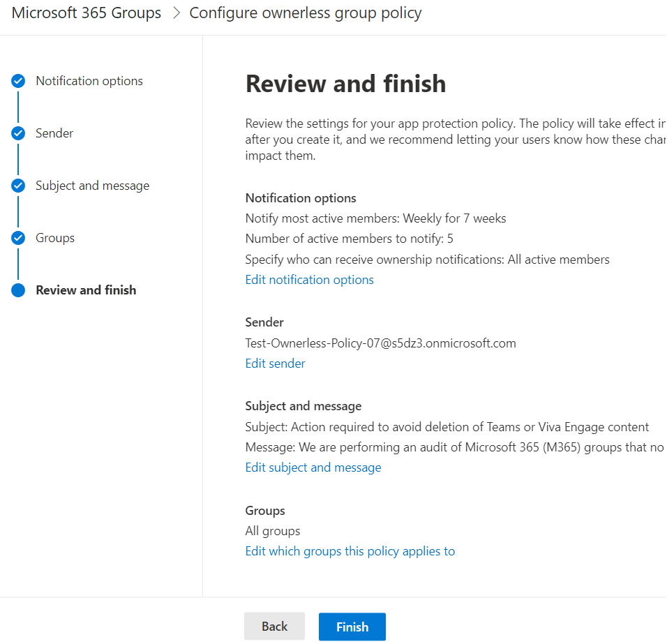Viewport: 667px width, 644px height.
Task: Click the Groups step checkmark icon
Action: click(x=18, y=238)
